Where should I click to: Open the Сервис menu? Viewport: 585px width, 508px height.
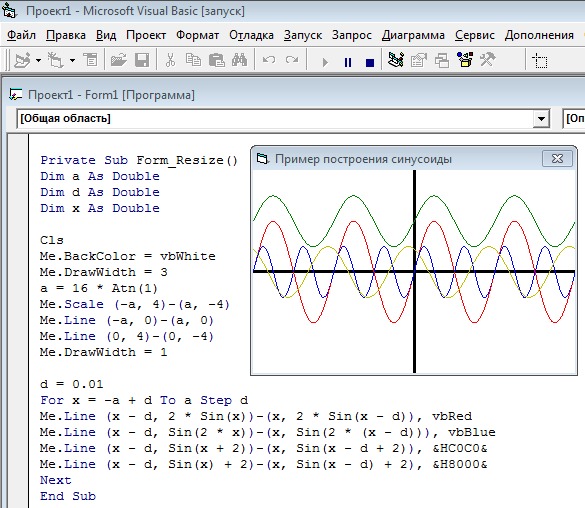click(x=475, y=35)
